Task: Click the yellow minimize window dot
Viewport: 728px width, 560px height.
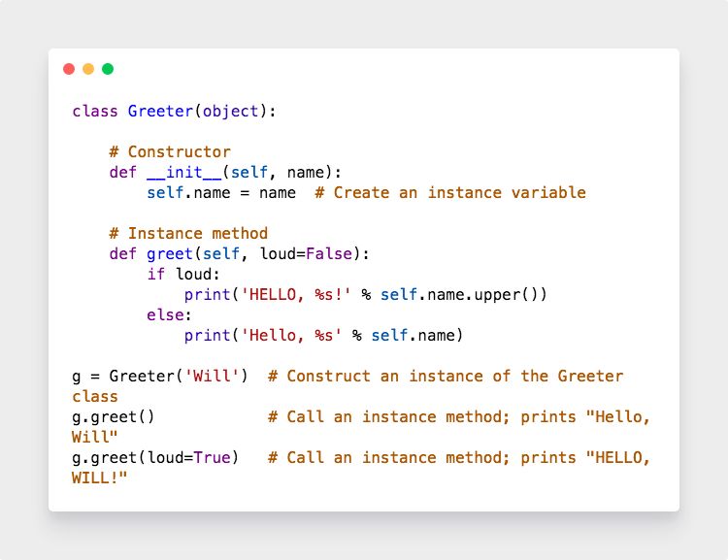Action: [88, 69]
